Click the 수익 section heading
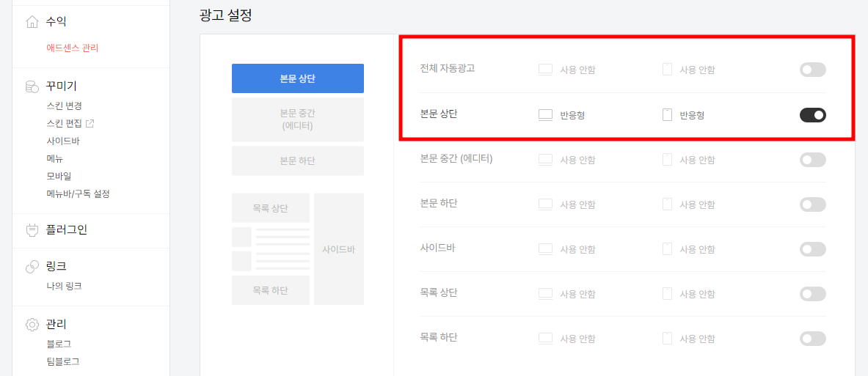This screenshot has height=376, width=868. click(x=56, y=22)
